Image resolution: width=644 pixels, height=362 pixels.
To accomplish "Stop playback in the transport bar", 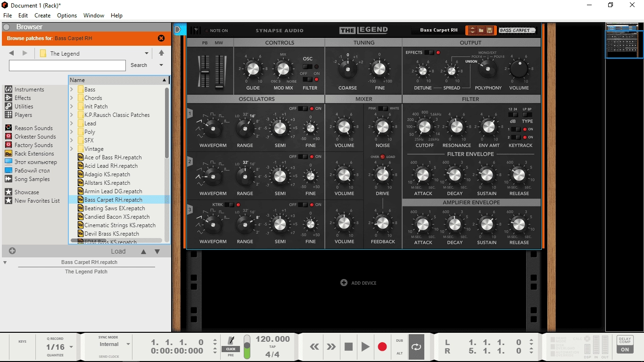I will [348, 347].
